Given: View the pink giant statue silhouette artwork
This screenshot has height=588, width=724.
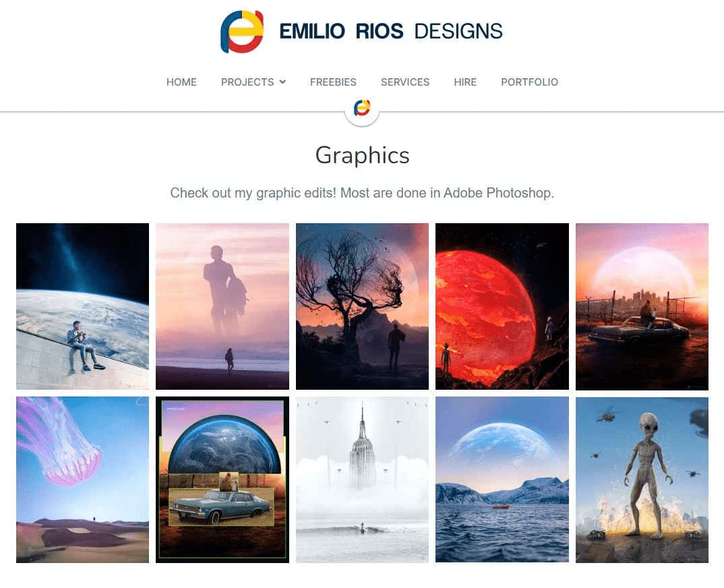Looking at the screenshot, I should (x=222, y=306).
